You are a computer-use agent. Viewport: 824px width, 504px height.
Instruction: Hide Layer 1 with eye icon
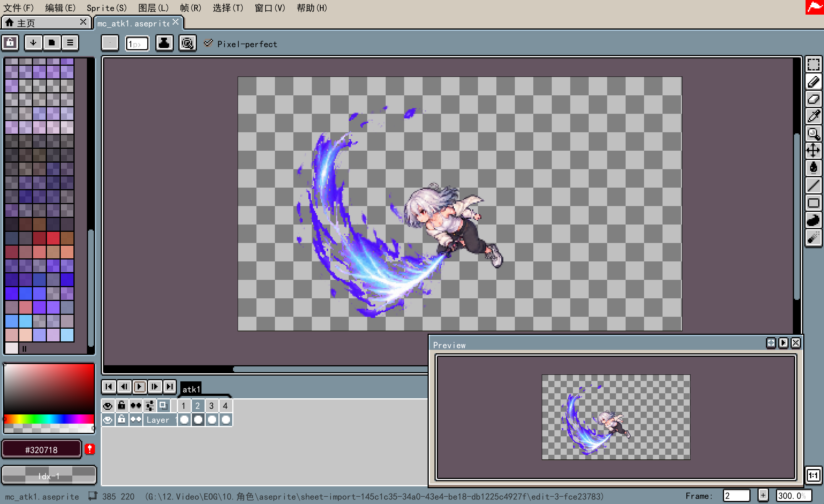[108, 420]
